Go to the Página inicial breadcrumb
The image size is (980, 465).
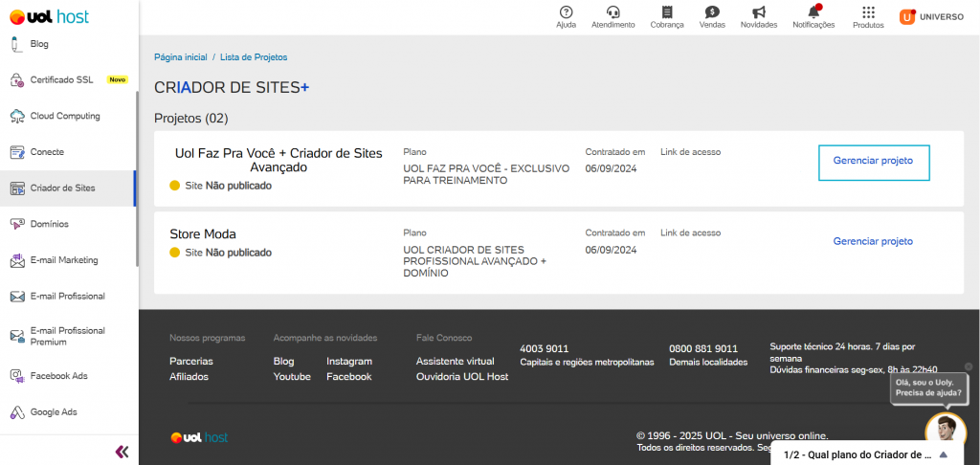tap(181, 56)
